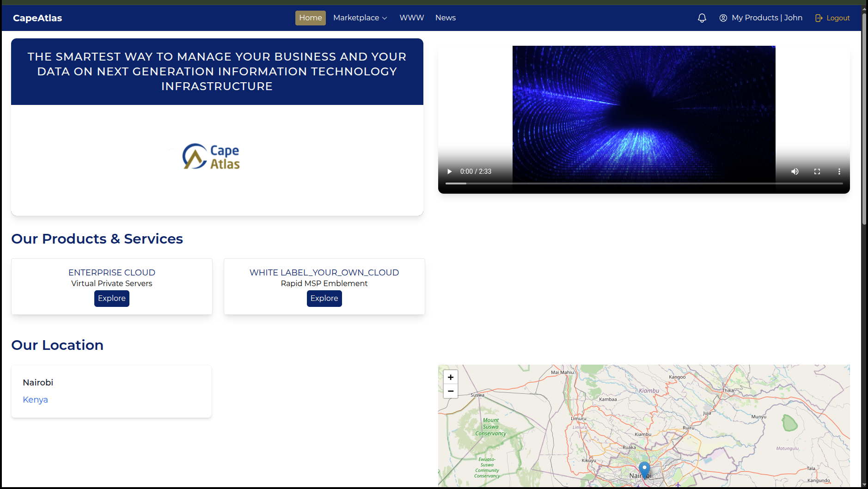Click the Nairobi map pin marker
This screenshot has height=489, width=868.
click(x=644, y=470)
